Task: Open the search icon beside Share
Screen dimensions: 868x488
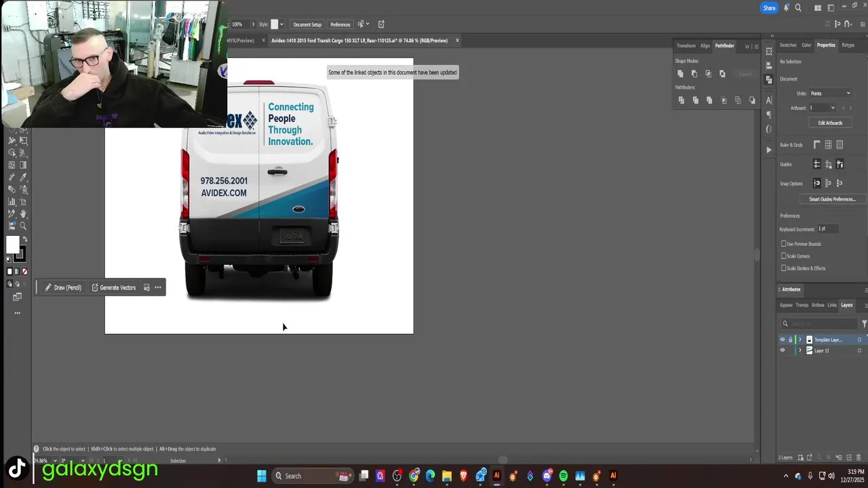Action: click(x=798, y=8)
